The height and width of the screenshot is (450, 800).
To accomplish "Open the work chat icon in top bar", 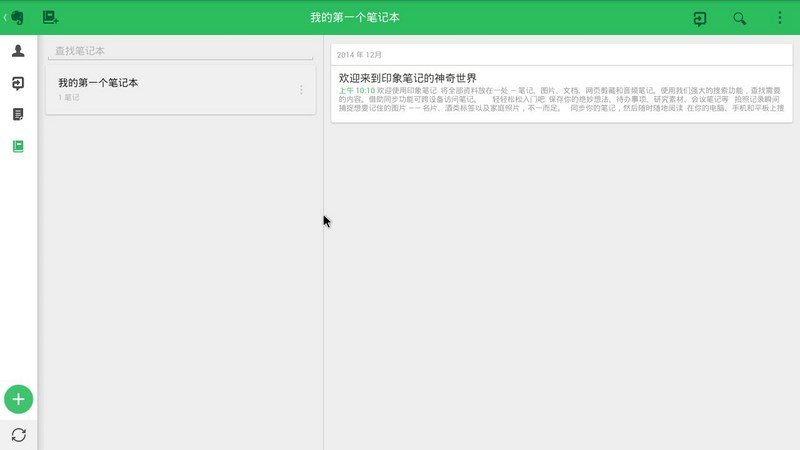I will click(x=700, y=19).
